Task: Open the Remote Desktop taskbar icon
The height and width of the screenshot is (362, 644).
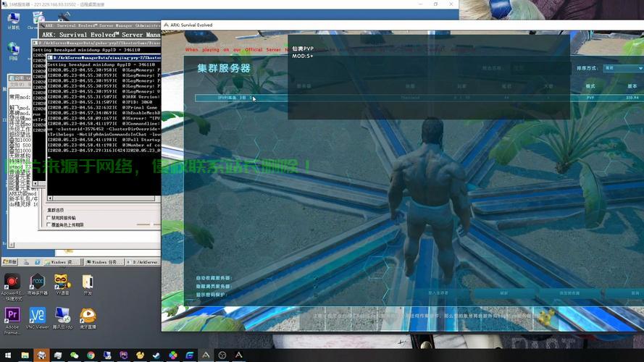Action: click(107, 355)
